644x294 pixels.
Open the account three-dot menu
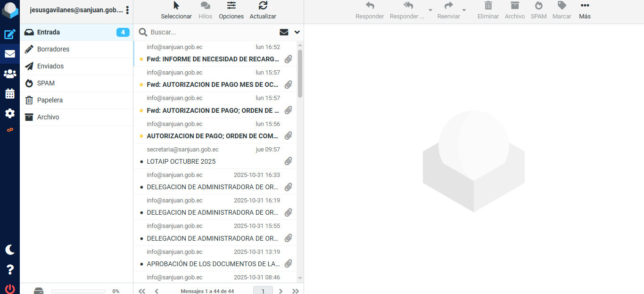pyautogui.click(x=127, y=10)
